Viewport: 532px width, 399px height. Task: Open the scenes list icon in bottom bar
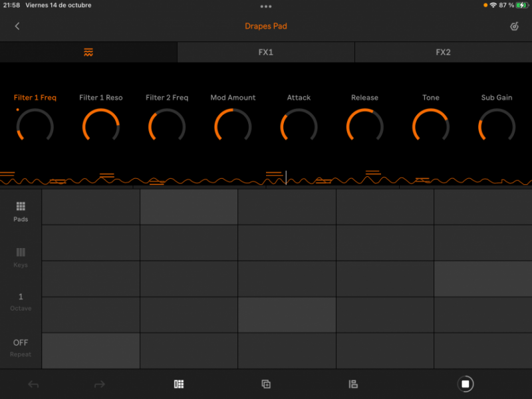pyautogui.click(x=353, y=384)
